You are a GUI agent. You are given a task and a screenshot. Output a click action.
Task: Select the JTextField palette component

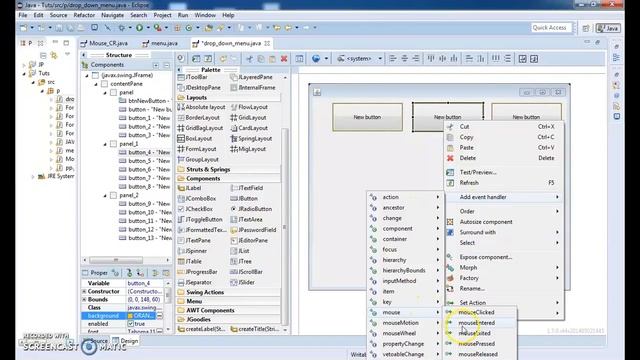(247, 188)
